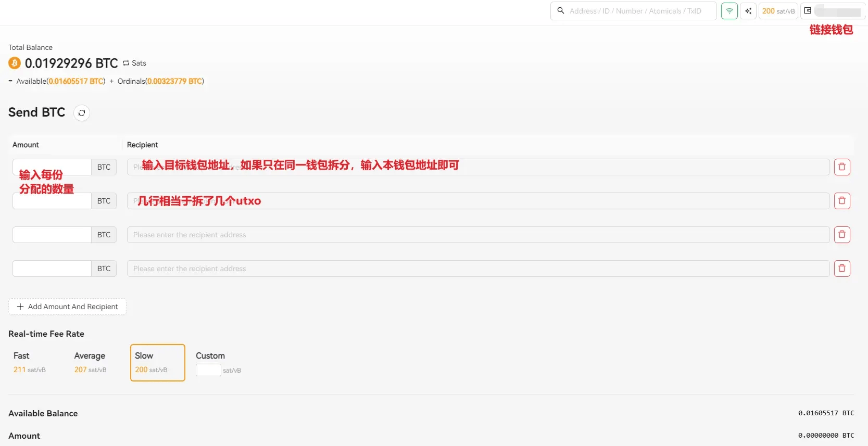This screenshot has height=446, width=868.
Task: Toggle balance unit to Sats
Action: (x=135, y=63)
